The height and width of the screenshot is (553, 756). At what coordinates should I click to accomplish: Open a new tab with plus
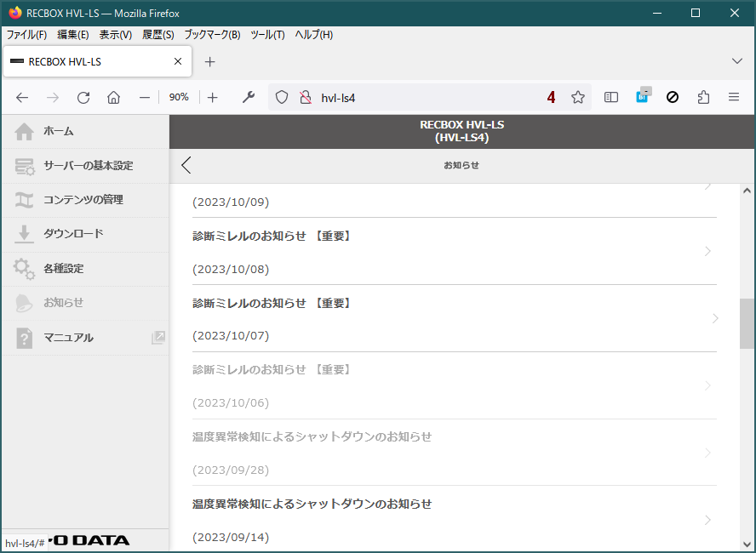pyautogui.click(x=209, y=61)
